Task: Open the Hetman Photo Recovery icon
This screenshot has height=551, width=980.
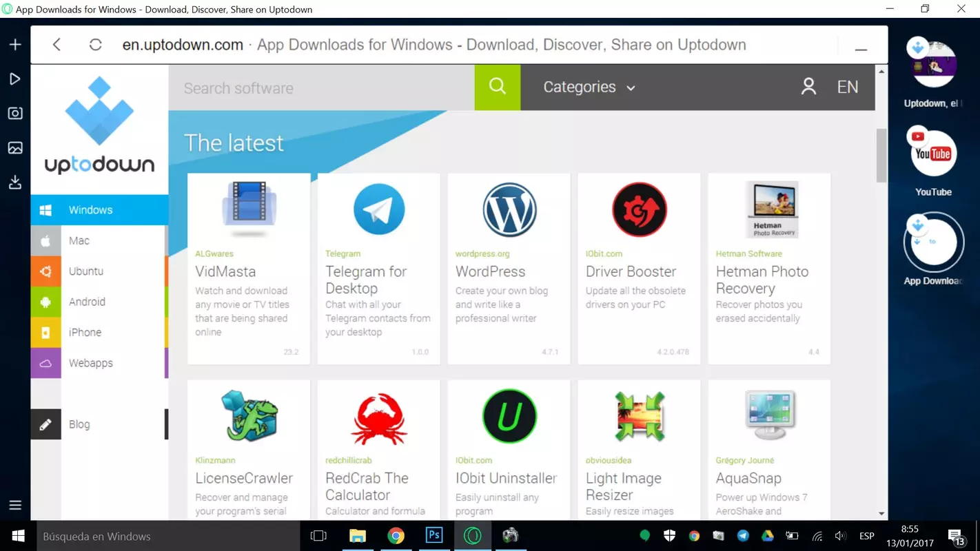Action: (773, 209)
